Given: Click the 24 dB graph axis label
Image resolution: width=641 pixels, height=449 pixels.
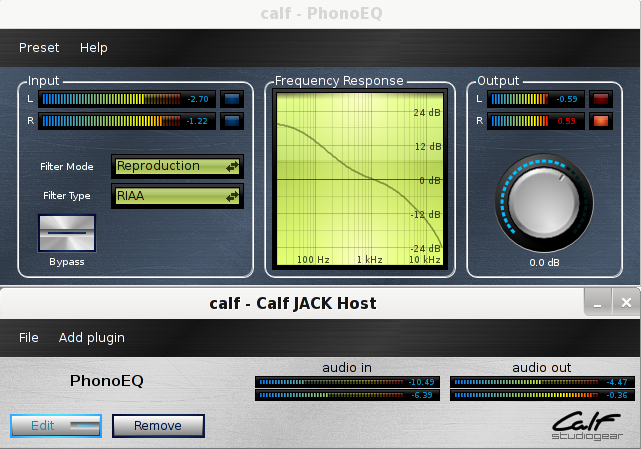Looking at the screenshot, I should click(x=427, y=112).
